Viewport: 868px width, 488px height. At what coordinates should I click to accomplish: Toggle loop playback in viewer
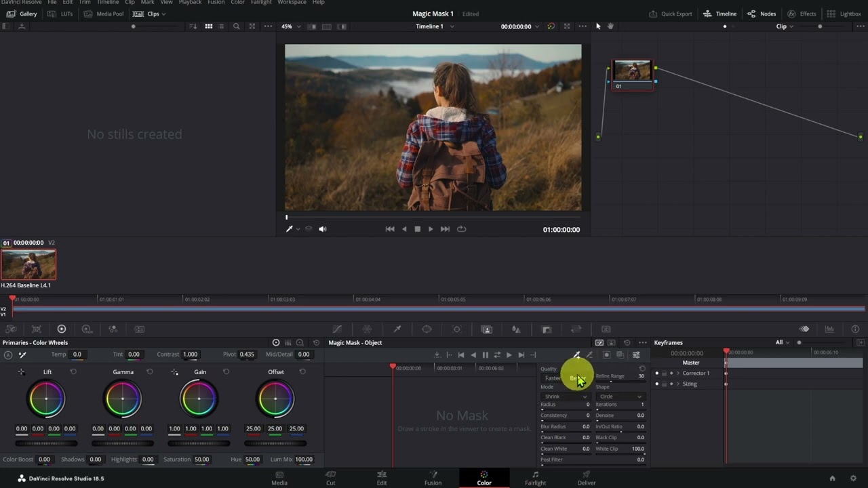461,229
